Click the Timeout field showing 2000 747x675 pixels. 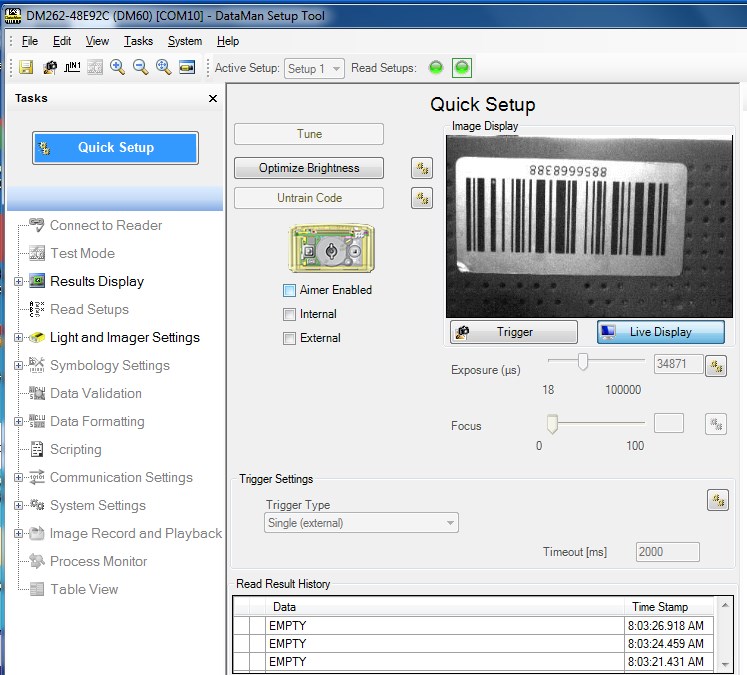coord(667,552)
